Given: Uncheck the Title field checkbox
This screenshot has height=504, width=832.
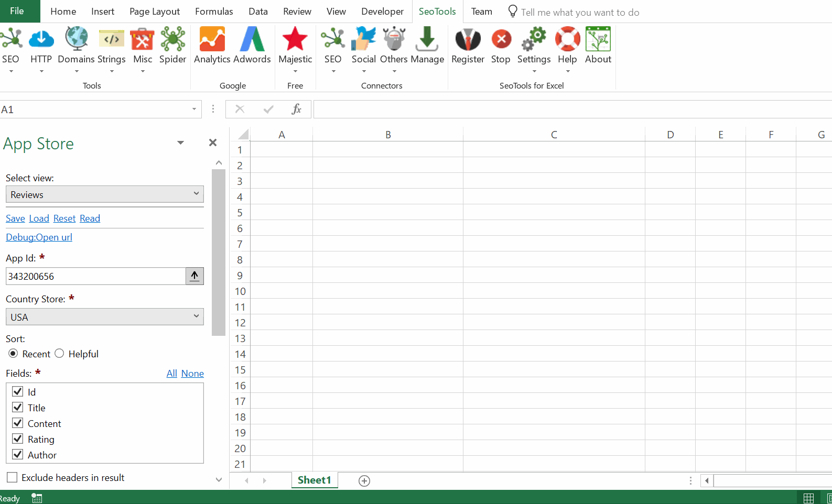Looking at the screenshot, I should pos(18,407).
